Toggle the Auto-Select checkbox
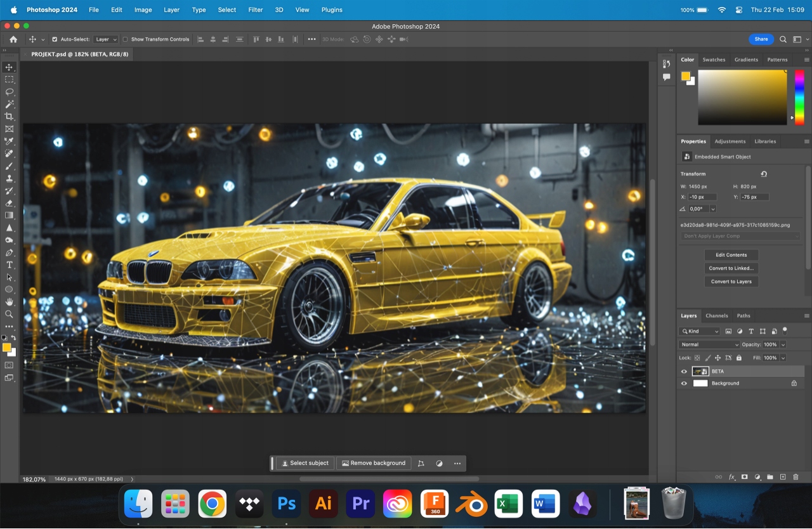The width and height of the screenshot is (812, 529). [x=55, y=39]
